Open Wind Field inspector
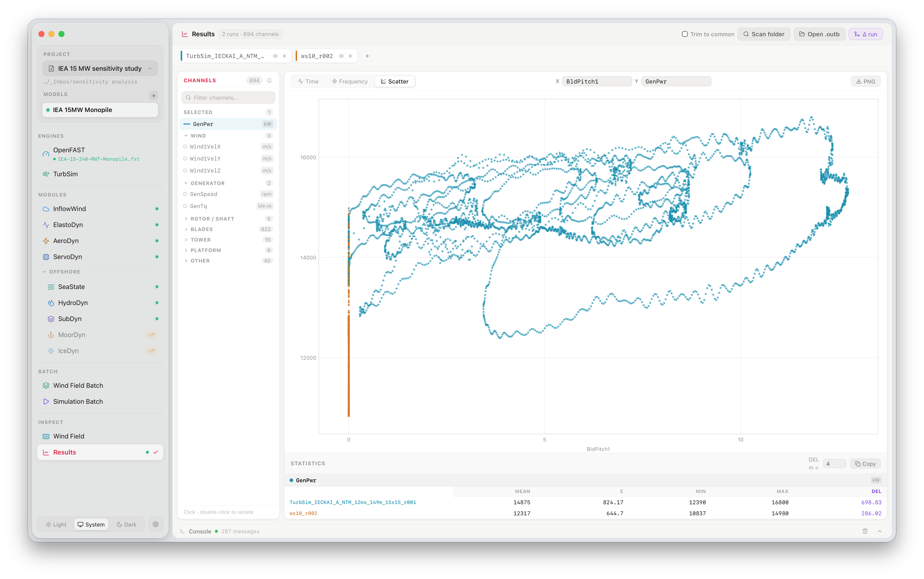This screenshot has width=924, height=579. (x=100, y=436)
